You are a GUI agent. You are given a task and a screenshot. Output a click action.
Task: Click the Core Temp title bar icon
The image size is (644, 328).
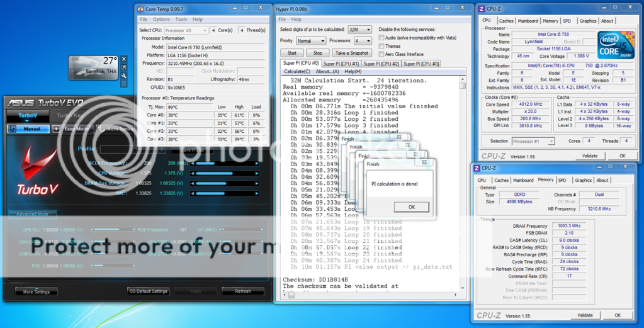click(x=140, y=9)
